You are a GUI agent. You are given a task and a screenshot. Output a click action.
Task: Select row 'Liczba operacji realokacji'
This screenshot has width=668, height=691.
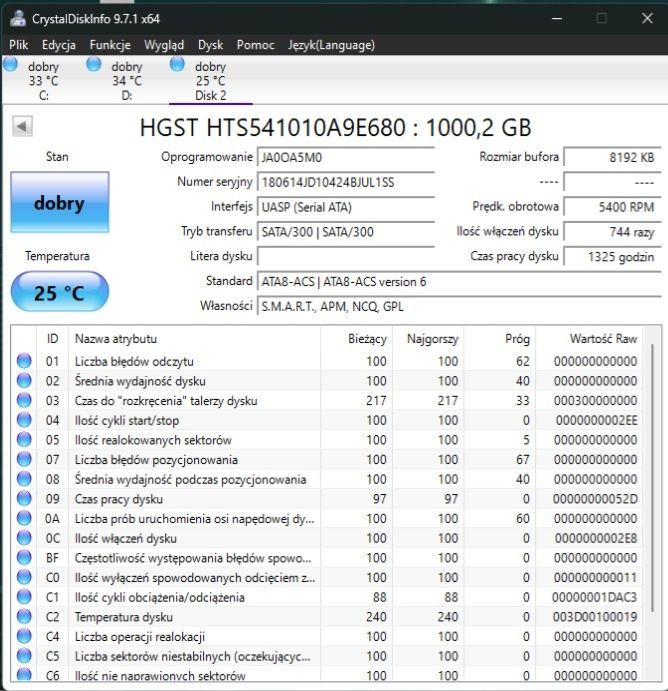326,636
